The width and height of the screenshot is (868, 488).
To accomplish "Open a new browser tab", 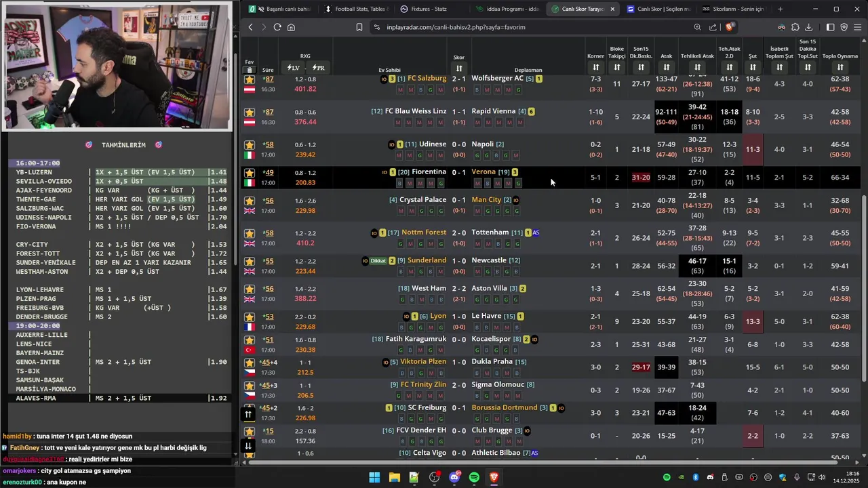I will [x=780, y=9].
